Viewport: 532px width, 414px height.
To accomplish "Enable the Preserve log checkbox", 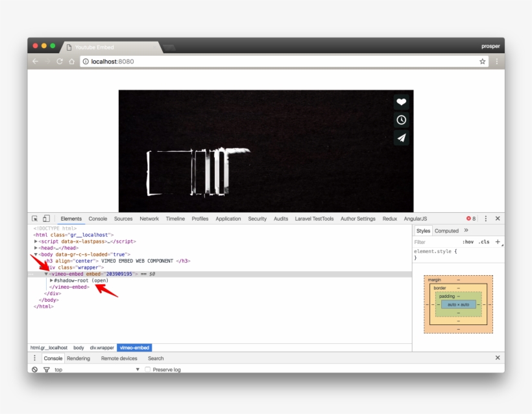I will (x=148, y=369).
